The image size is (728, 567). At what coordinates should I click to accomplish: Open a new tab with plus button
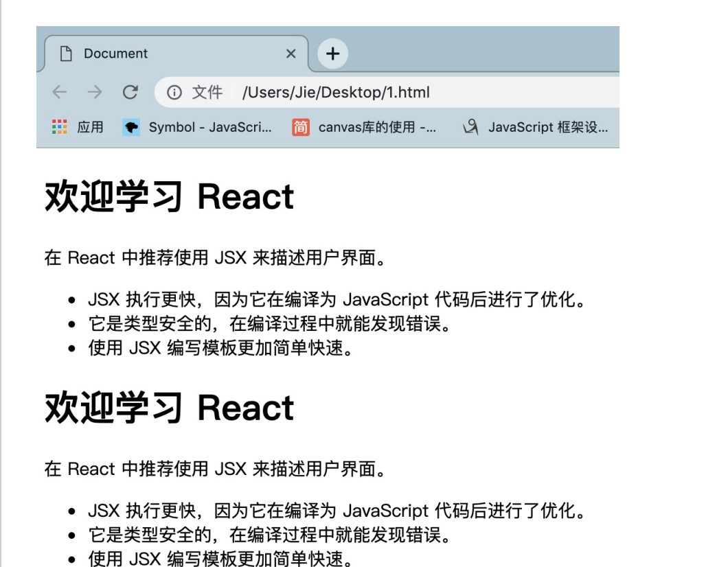332,54
